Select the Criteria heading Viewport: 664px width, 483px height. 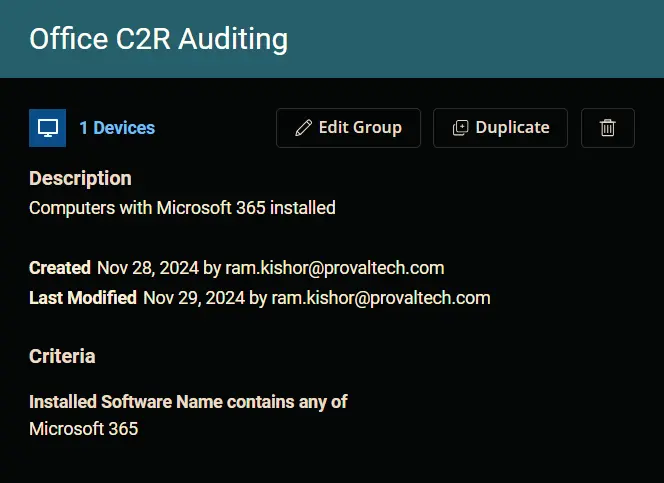[x=62, y=356]
